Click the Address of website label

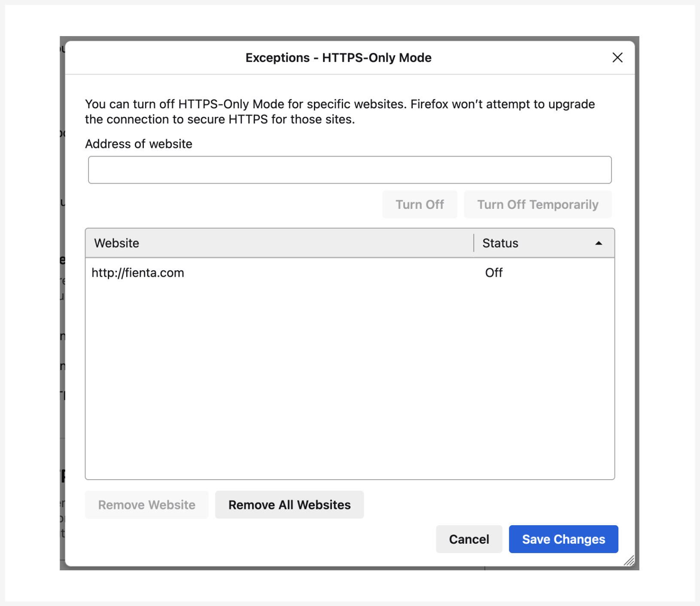click(x=139, y=144)
